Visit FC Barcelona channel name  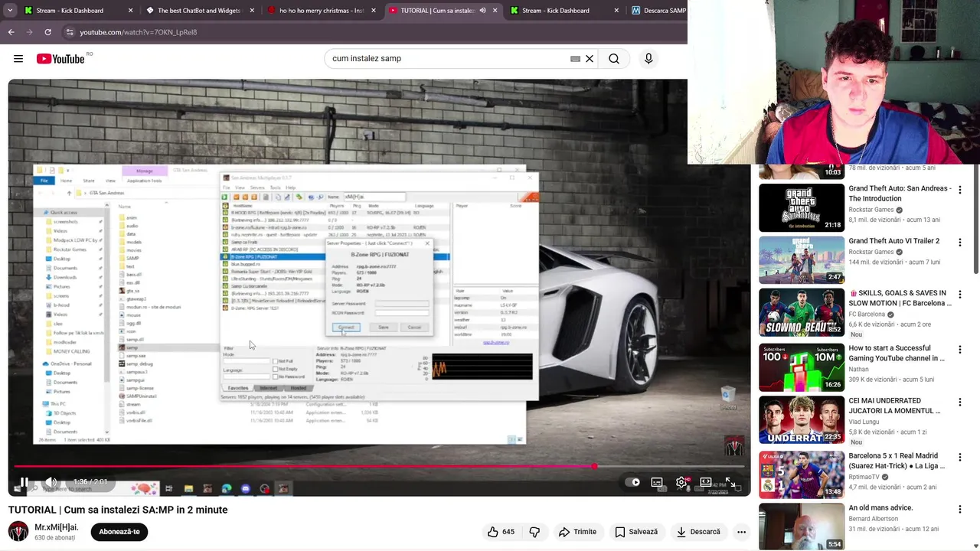click(x=867, y=315)
